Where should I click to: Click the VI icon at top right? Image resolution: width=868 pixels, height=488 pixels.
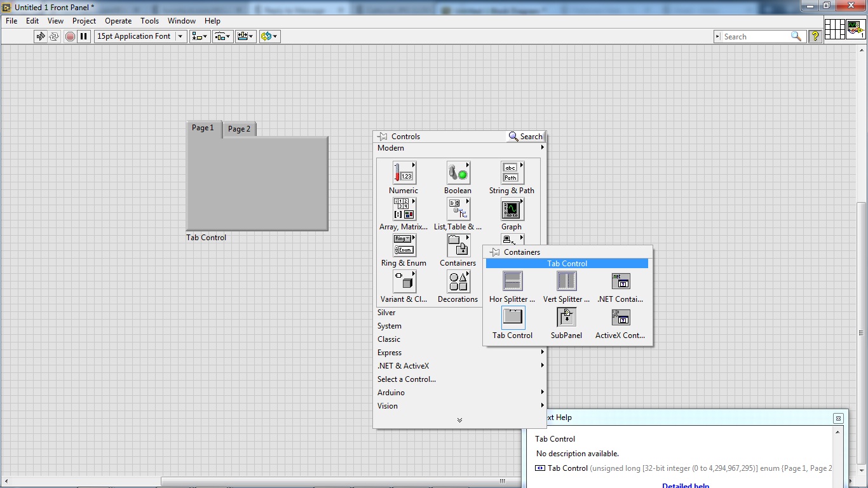click(855, 29)
